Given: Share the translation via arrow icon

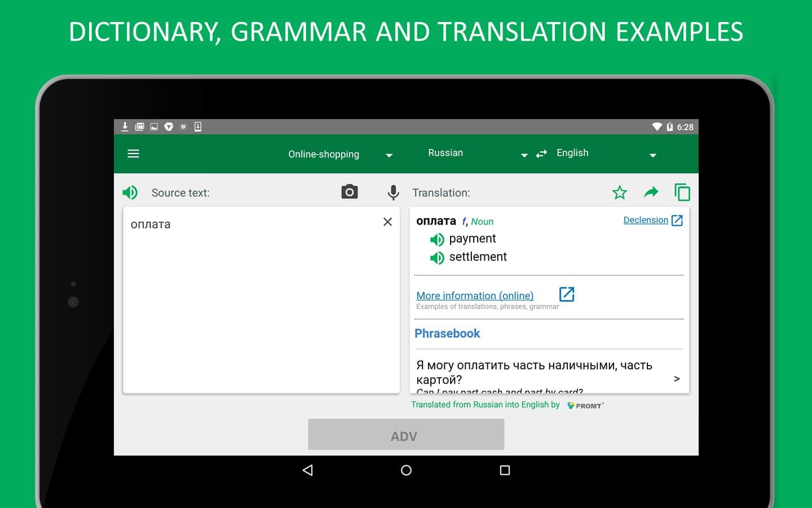Looking at the screenshot, I should pyautogui.click(x=651, y=192).
